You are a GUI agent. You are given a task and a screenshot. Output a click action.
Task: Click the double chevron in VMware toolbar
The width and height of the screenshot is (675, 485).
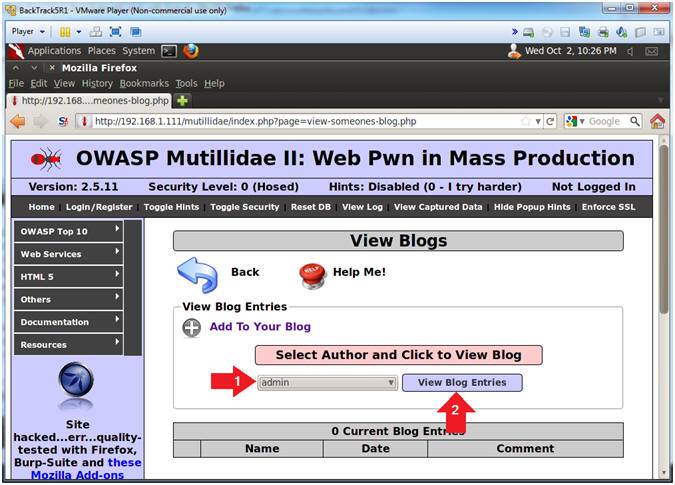coord(514,32)
